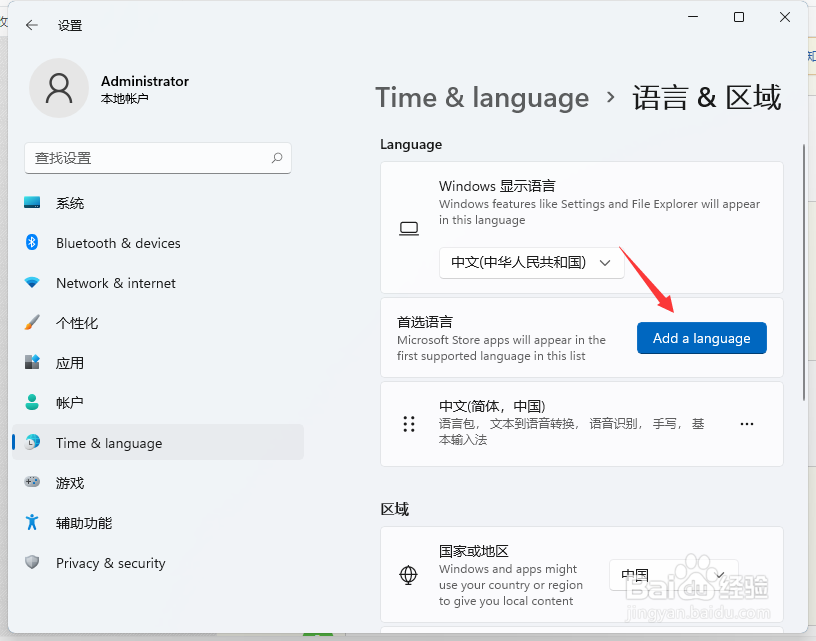Click the 游戏 gamepad icon

click(32, 482)
